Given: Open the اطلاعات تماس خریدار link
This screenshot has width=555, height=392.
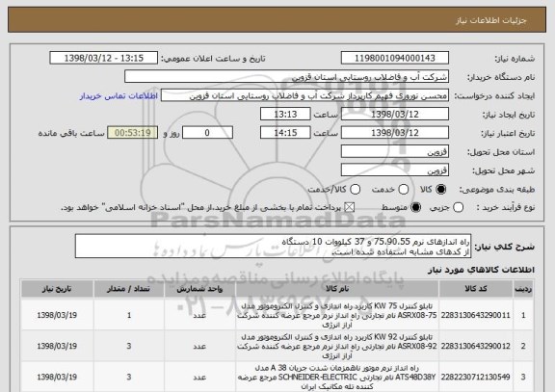Looking at the screenshot, I should (x=119, y=96).
